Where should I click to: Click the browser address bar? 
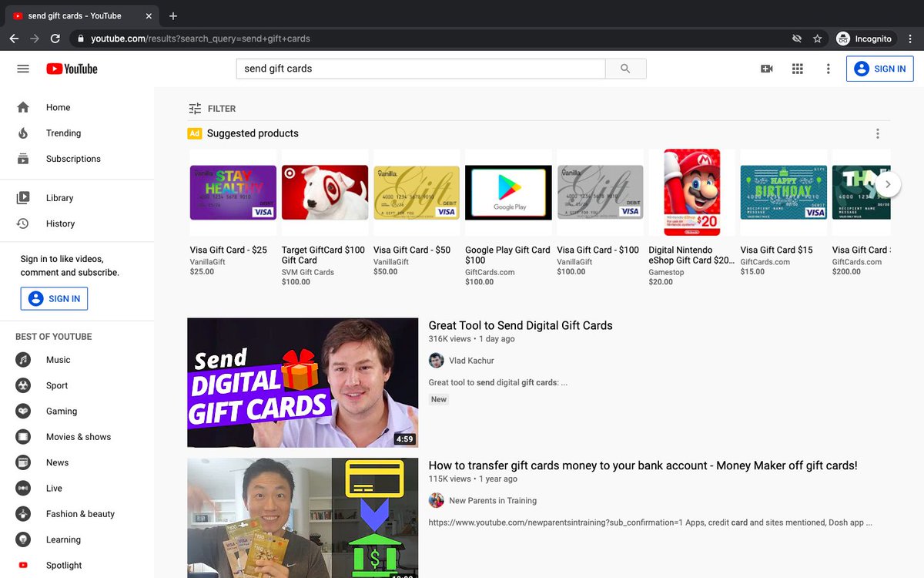(431, 39)
